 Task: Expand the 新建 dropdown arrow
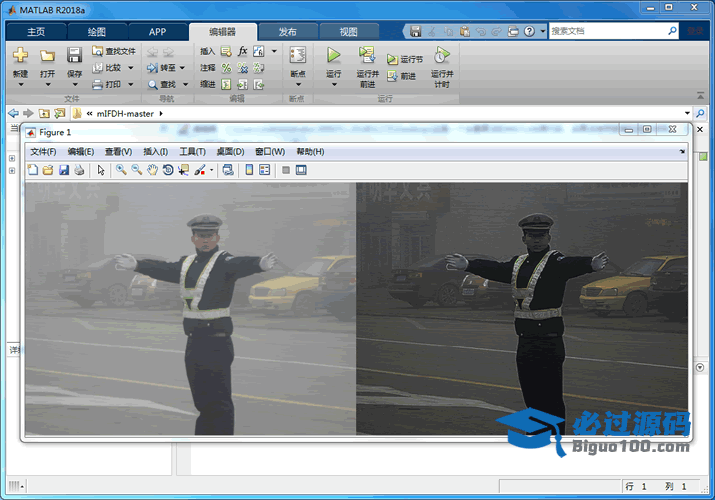(21, 85)
